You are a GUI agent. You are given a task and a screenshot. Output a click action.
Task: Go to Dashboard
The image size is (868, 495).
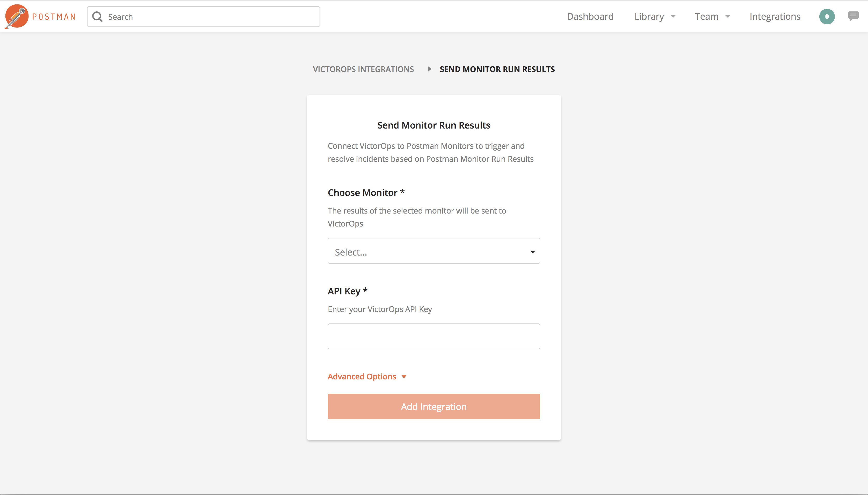[590, 16]
